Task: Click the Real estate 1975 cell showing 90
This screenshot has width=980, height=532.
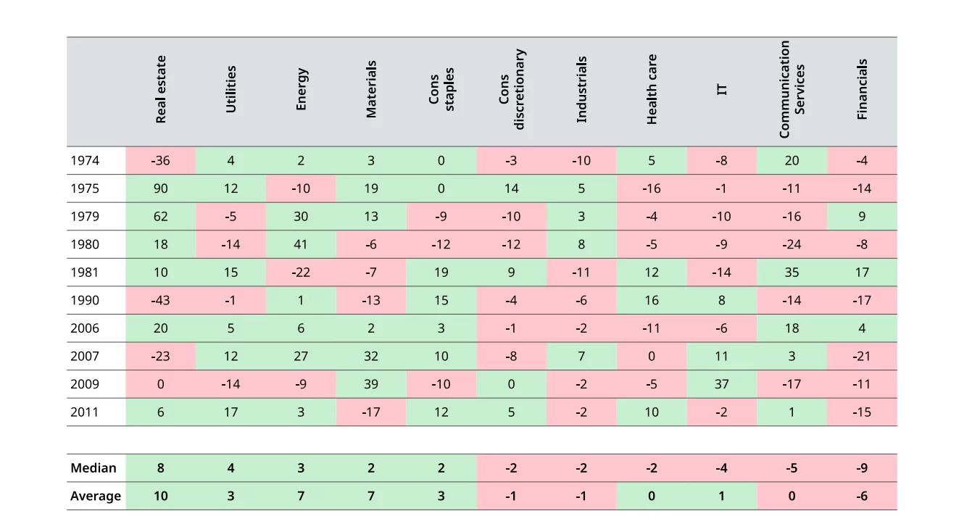Action: pyautogui.click(x=161, y=188)
